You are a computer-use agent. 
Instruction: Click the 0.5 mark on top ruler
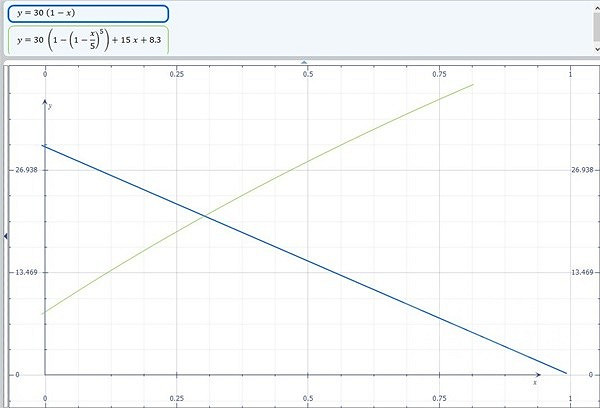click(308, 74)
